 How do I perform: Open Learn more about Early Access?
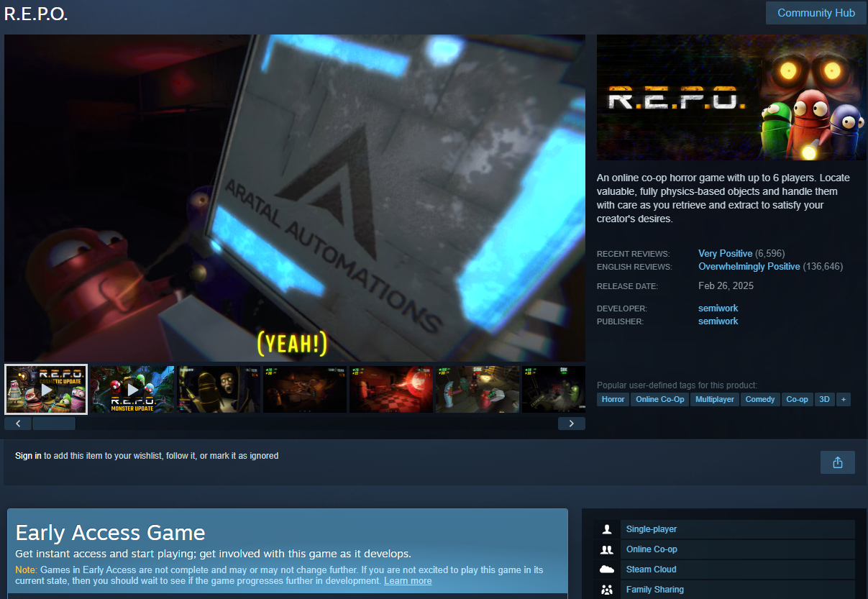click(x=408, y=581)
